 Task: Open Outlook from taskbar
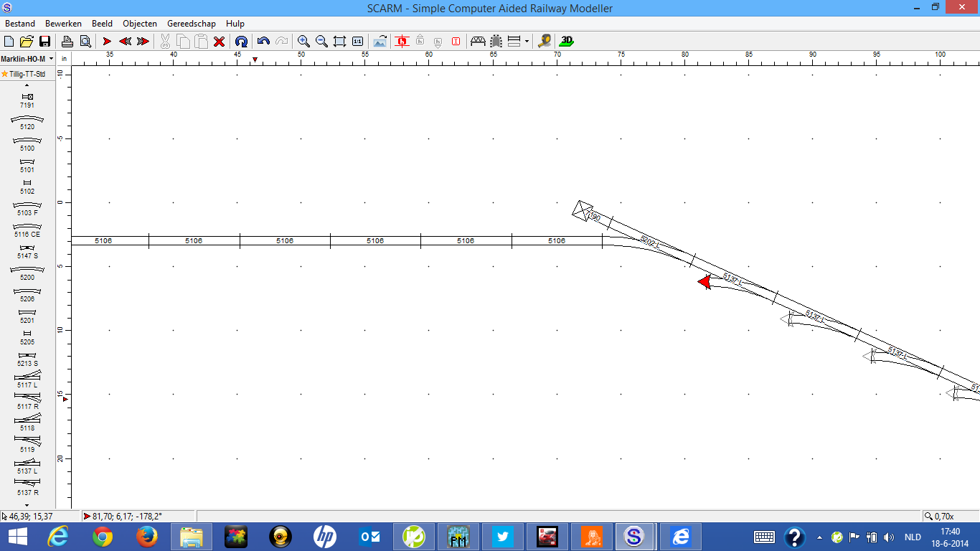point(369,537)
